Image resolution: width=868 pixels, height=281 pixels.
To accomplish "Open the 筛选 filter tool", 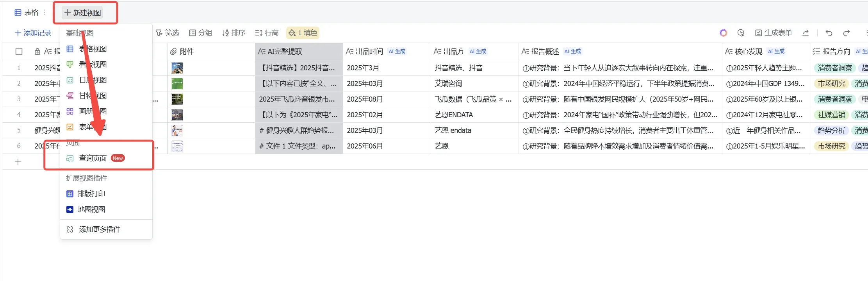I will coord(167,33).
